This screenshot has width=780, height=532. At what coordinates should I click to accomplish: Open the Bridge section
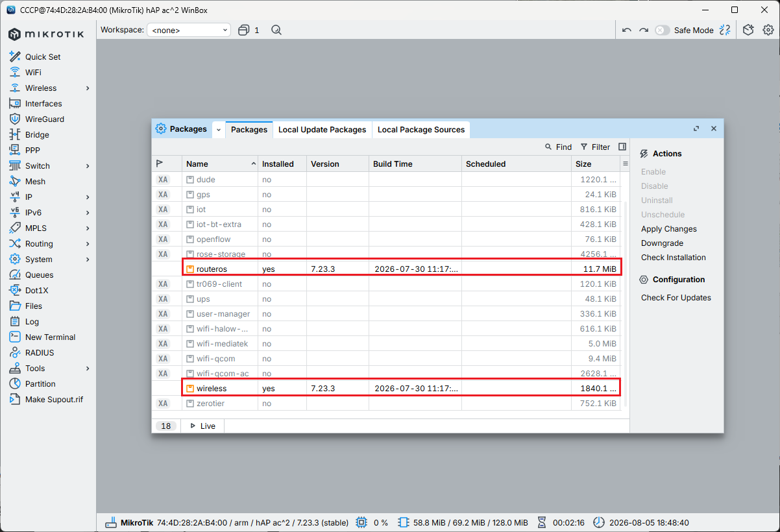click(37, 134)
